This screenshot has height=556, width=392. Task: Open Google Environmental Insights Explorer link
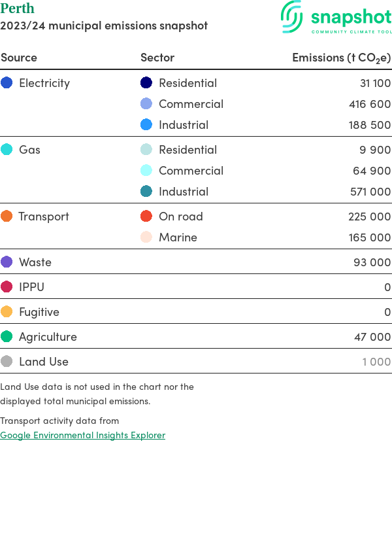(82, 435)
